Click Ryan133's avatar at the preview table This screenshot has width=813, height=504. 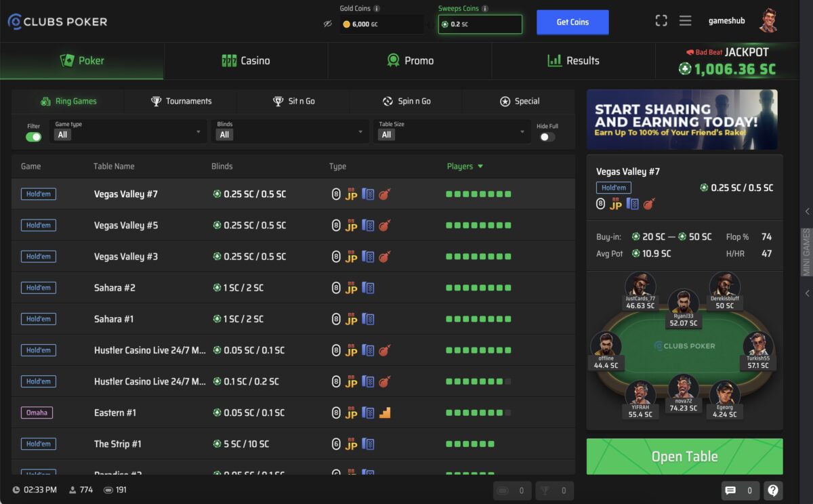tap(683, 301)
